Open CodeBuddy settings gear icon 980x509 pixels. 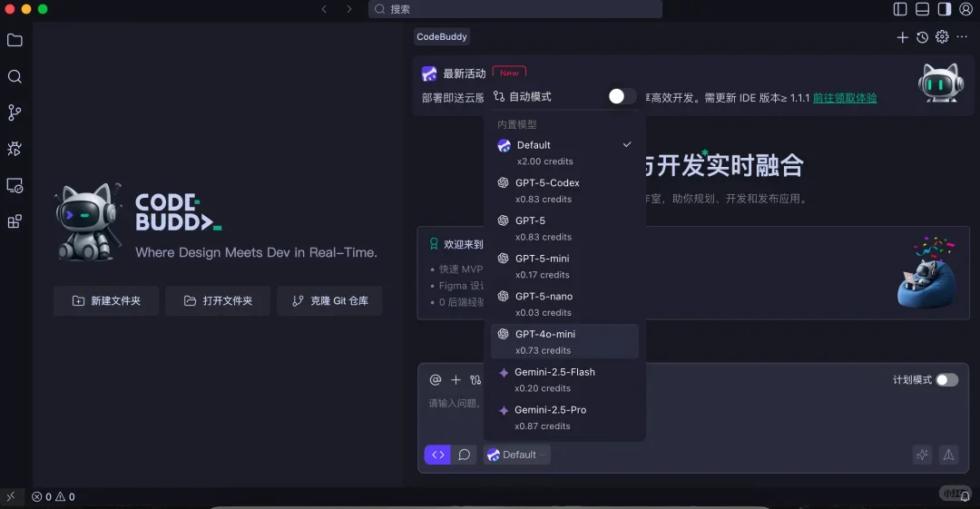tap(942, 37)
